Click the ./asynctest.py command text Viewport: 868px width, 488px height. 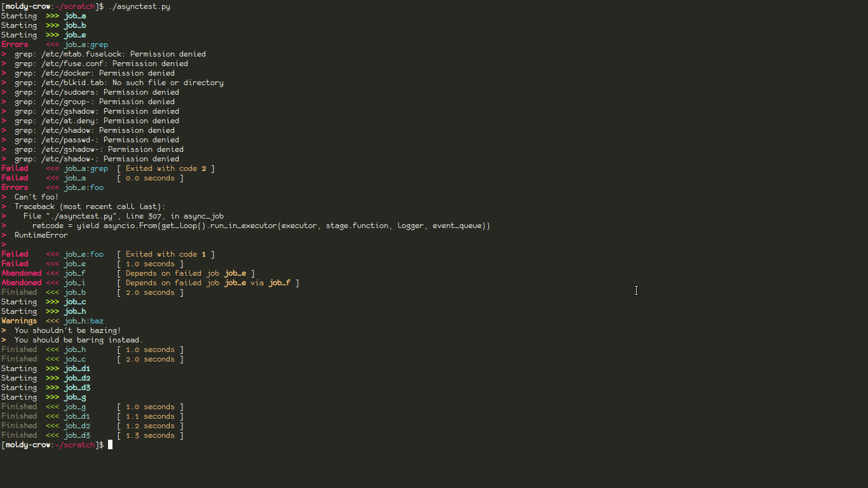click(139, 6)
